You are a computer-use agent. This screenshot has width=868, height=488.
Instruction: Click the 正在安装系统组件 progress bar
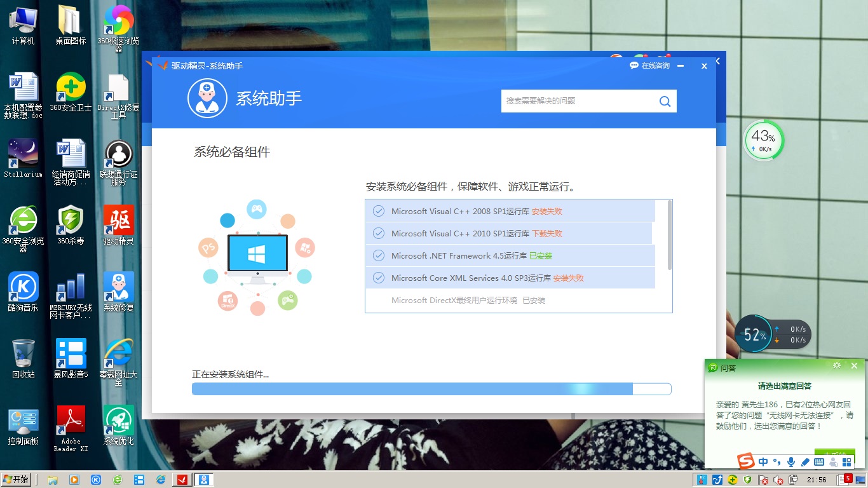(x=431, y=389)
